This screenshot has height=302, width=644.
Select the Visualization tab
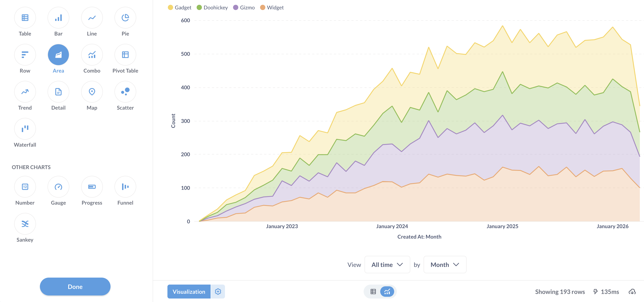[189, 292]
